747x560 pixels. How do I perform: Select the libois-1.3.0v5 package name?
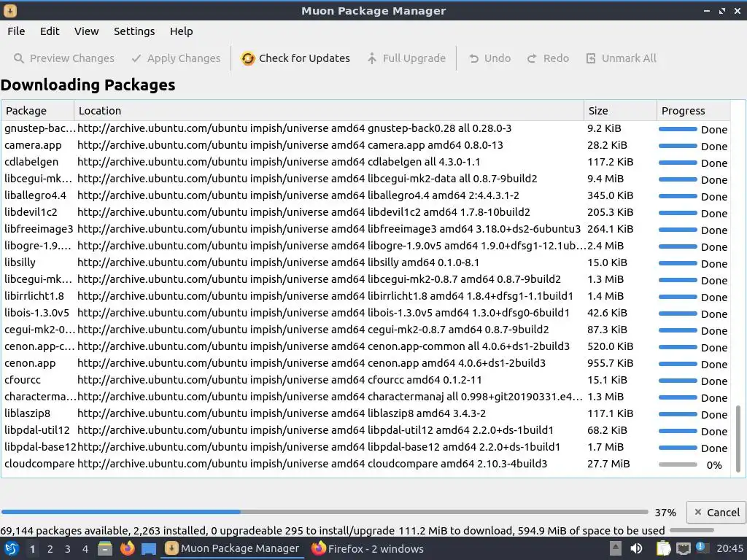tap(36, 313)
